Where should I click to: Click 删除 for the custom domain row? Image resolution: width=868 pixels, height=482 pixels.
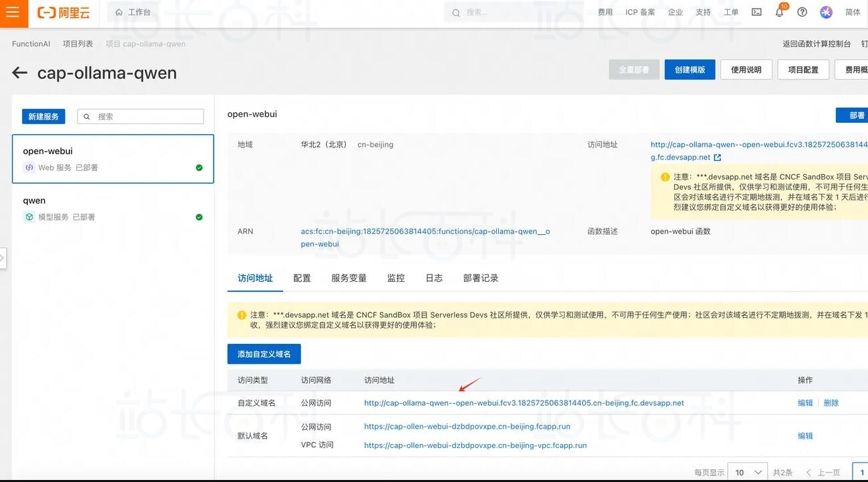click(831, 403)
